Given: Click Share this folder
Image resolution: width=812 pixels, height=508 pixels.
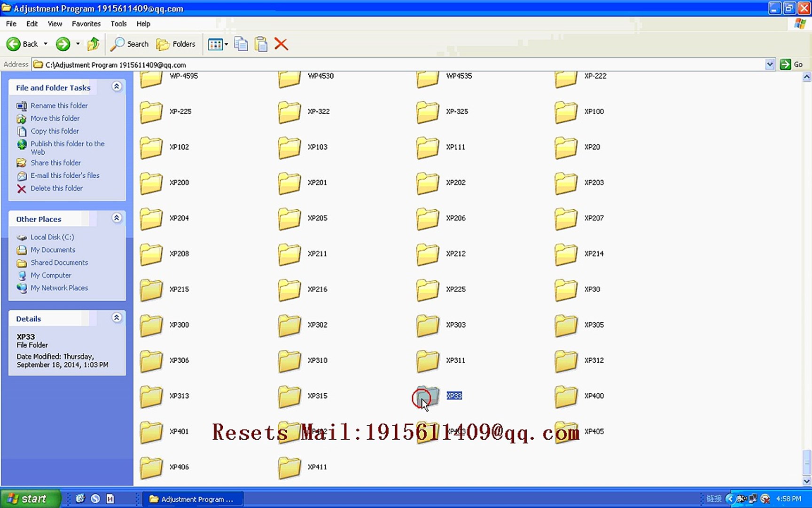Looking at the screenshot, I should [55, 163].
